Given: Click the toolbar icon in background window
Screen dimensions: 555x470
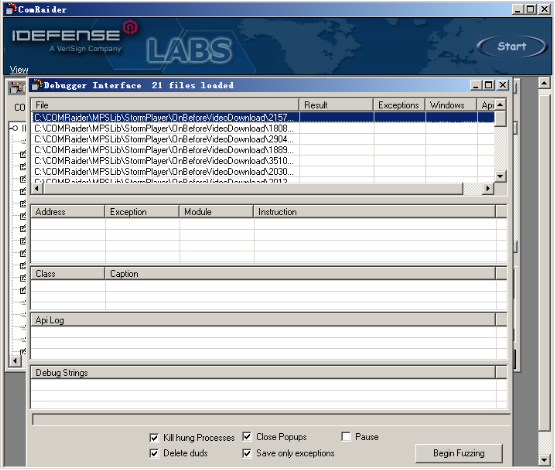Looking at the screenshot, I should pos(16,87).
